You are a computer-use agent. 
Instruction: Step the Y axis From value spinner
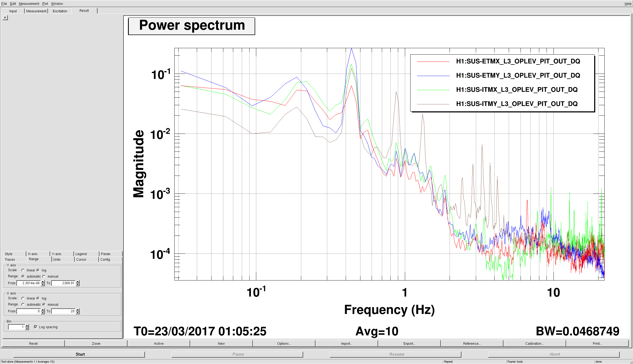[43, 283]
